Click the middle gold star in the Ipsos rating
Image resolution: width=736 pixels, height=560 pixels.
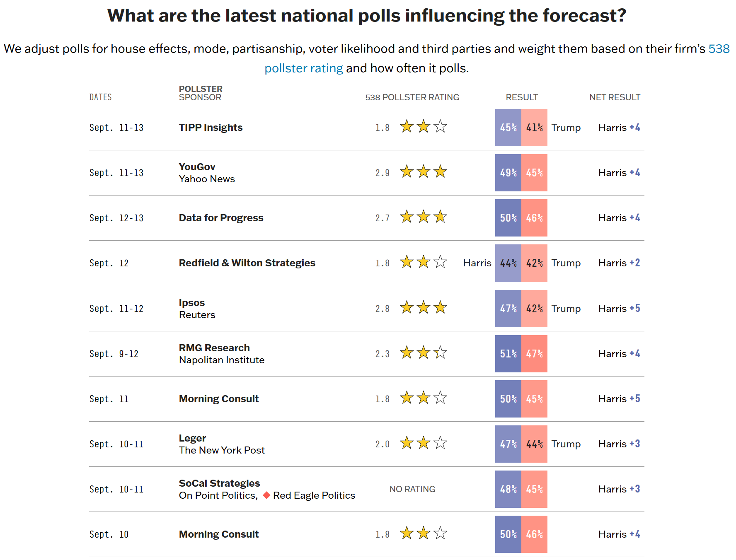[423, 308]
